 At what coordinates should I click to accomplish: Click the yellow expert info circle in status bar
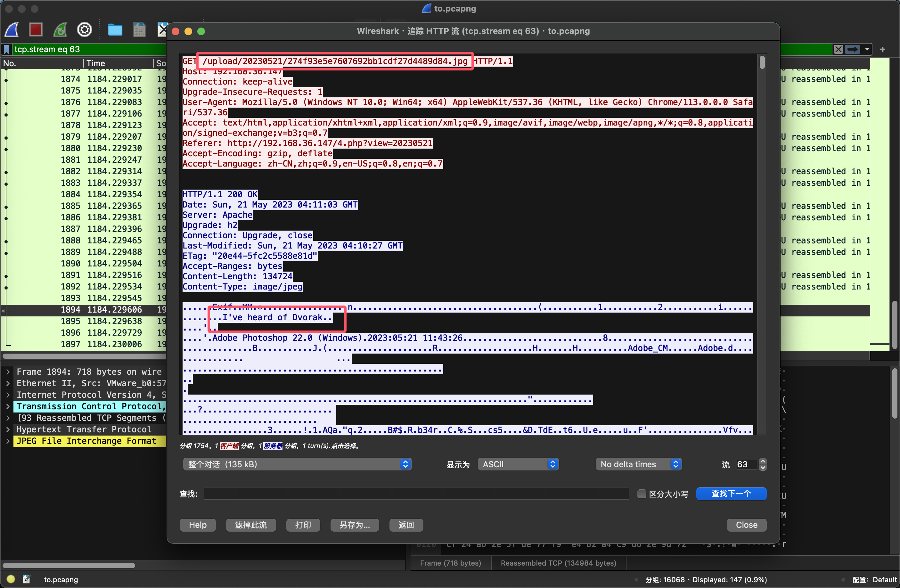(x=11, y=579)
